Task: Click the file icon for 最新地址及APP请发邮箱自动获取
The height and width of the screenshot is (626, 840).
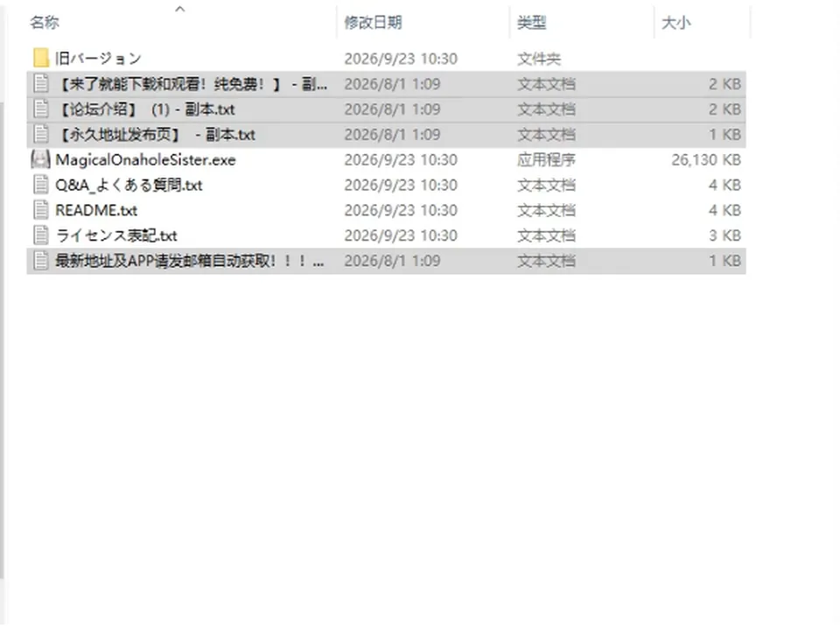Action: (41, 261)
